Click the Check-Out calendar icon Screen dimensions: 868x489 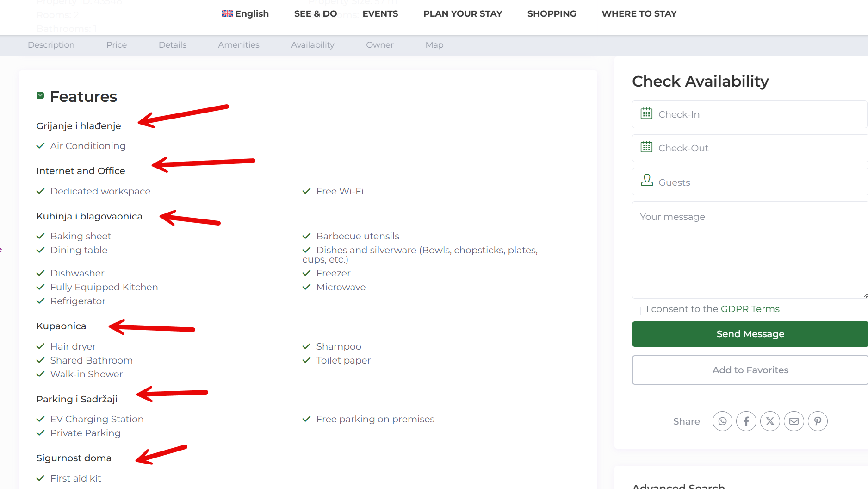click(x=646, y=147)
